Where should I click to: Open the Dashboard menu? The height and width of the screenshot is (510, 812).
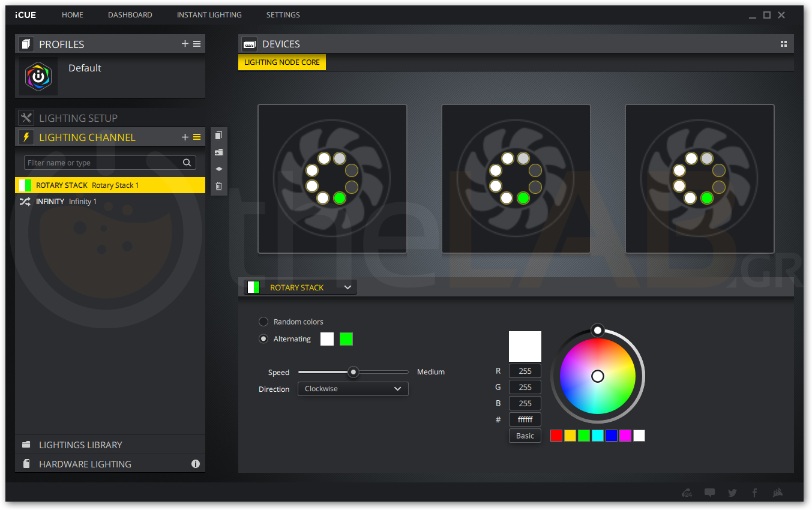tap(130, 15)
